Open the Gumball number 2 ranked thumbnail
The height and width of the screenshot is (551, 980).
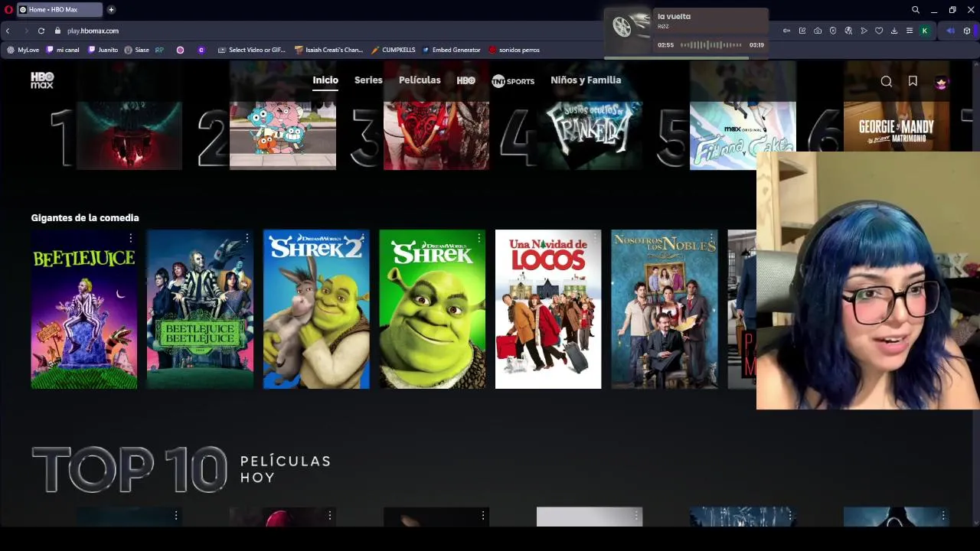click(x=283, y=135)
